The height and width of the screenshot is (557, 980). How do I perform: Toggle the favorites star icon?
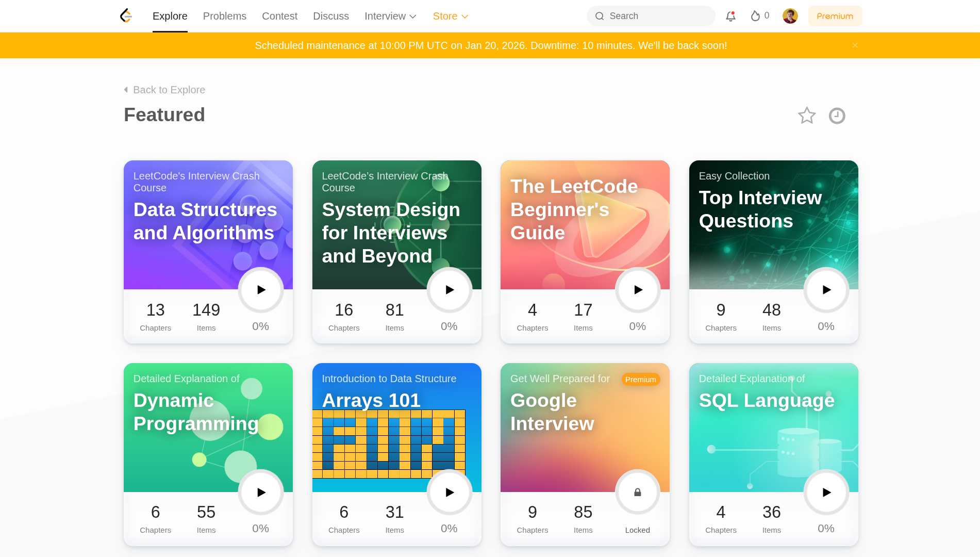pos(807,116)
